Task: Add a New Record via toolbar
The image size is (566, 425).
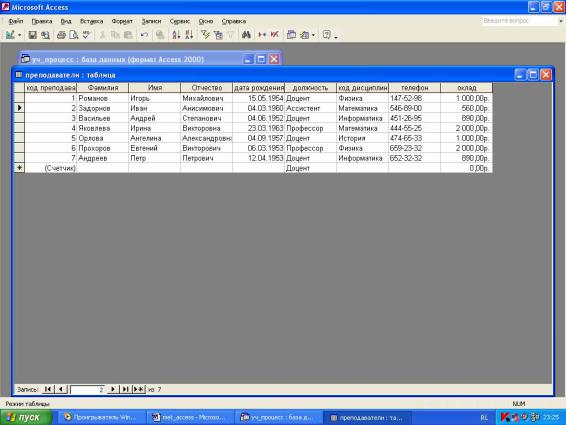Action: tap(262, 35)
